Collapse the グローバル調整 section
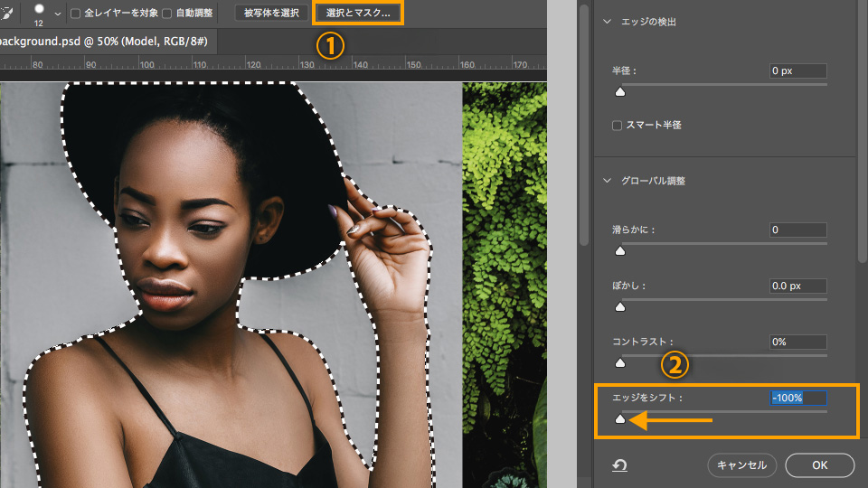Screen dimensions: 868x488 (x=608, y=181)
